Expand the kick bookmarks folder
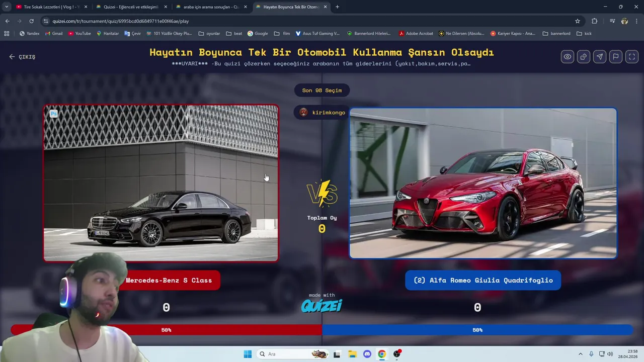This screenshot has width=644, height=362. click(x=584, y=33)
